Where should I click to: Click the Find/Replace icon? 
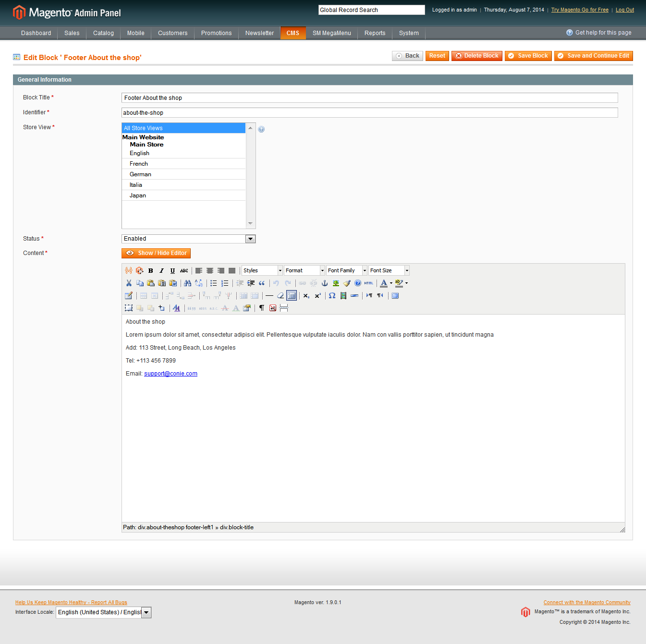[x=198, y=283]
